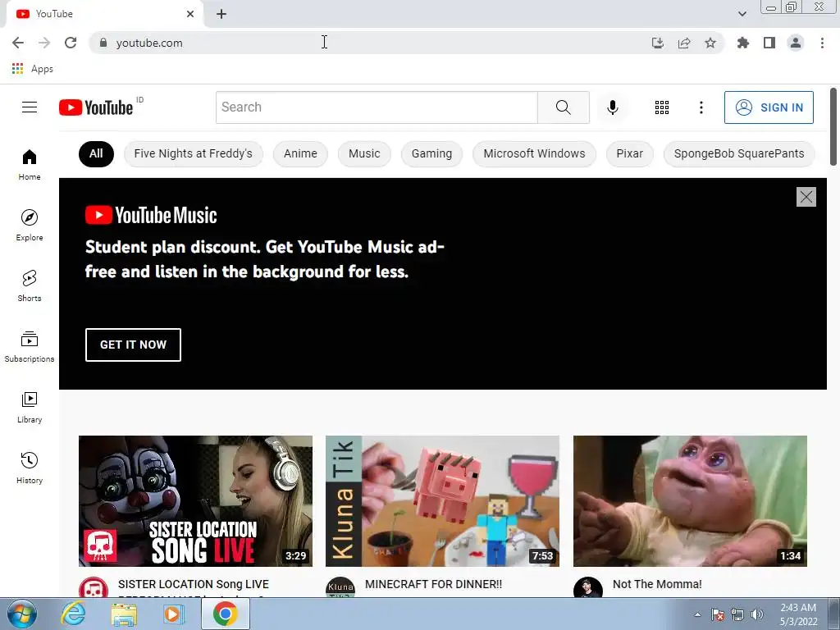Select the Music filter chip
840x630 pixels.
tap(364, 153)
